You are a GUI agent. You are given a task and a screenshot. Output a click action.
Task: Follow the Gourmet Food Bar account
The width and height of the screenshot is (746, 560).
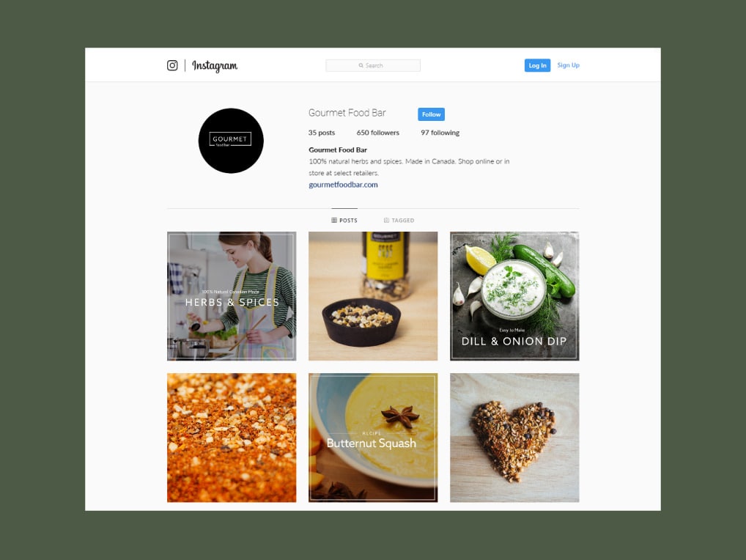431,114
